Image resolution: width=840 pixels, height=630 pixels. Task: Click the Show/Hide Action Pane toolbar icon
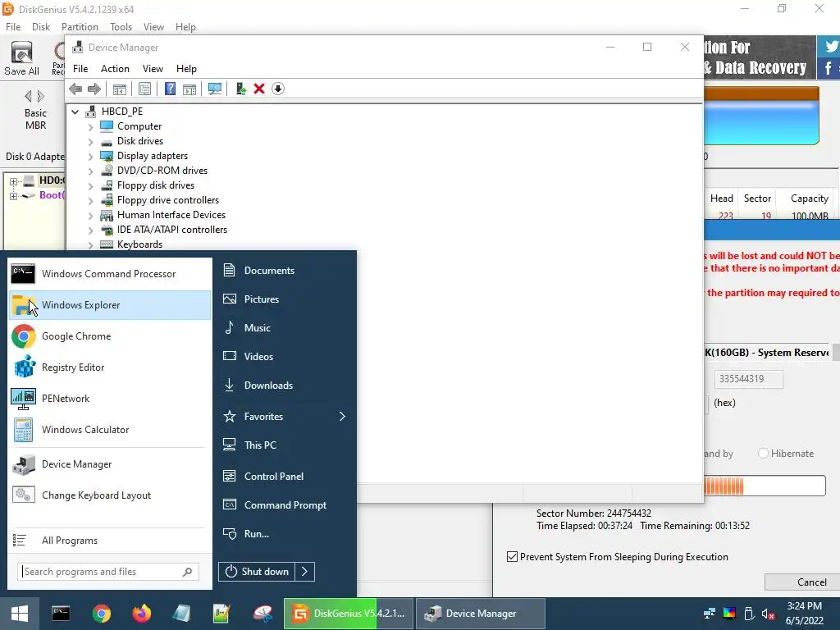[189, 89]
